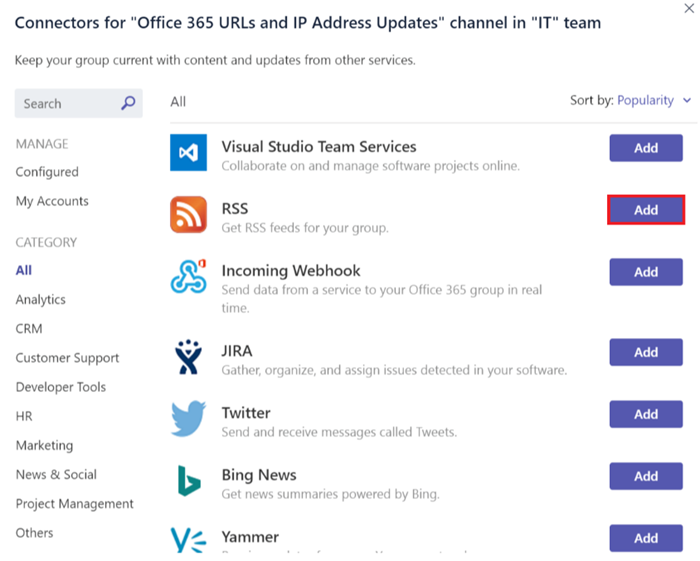700x561 pixels.
Task: Focus the Search connectors field
Action: tap(79, 103)
